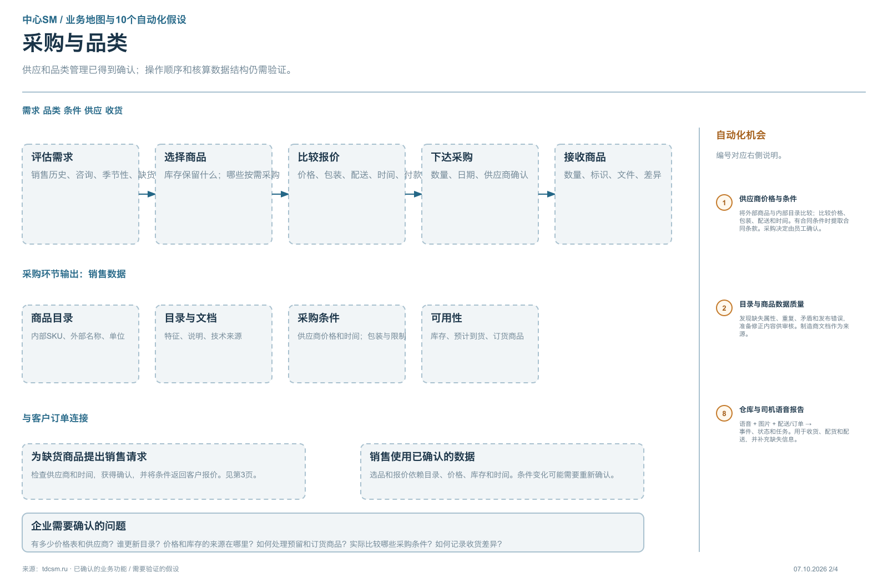Click the text 内部SKU、外部名称、单位
This screenshot has height=588, width=888.
(x=78, y=336)
